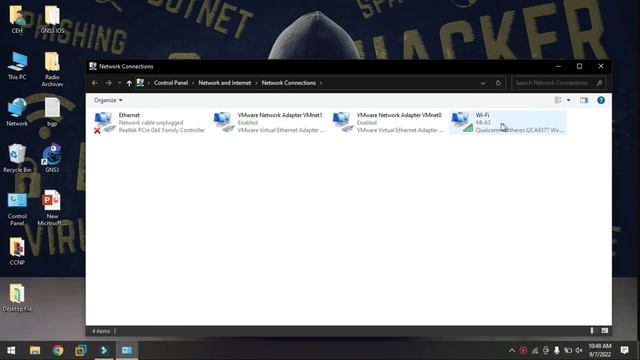Go forward in Network Connections window
The height and width of the screenshot is (360, 640).
[108, 83]
